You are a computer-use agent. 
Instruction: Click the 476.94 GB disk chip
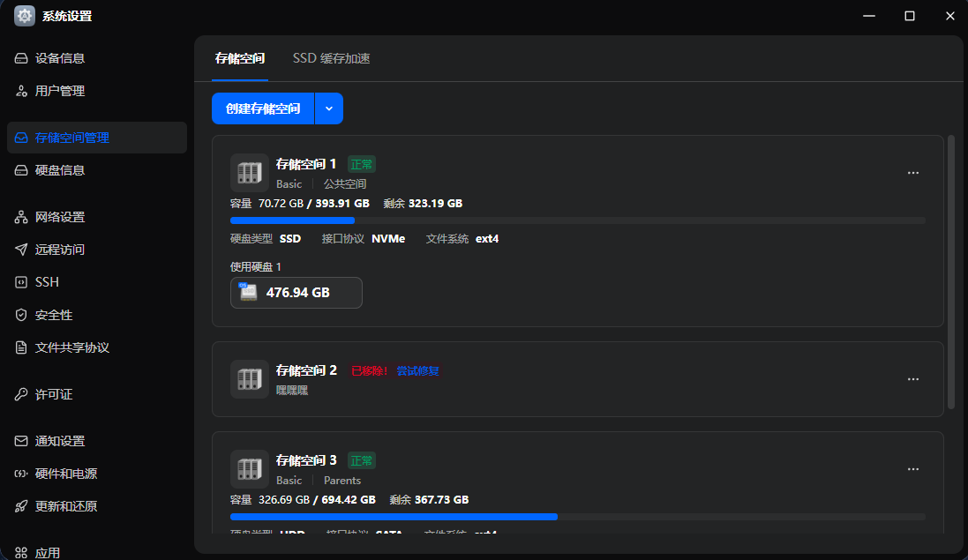point(296,292)
